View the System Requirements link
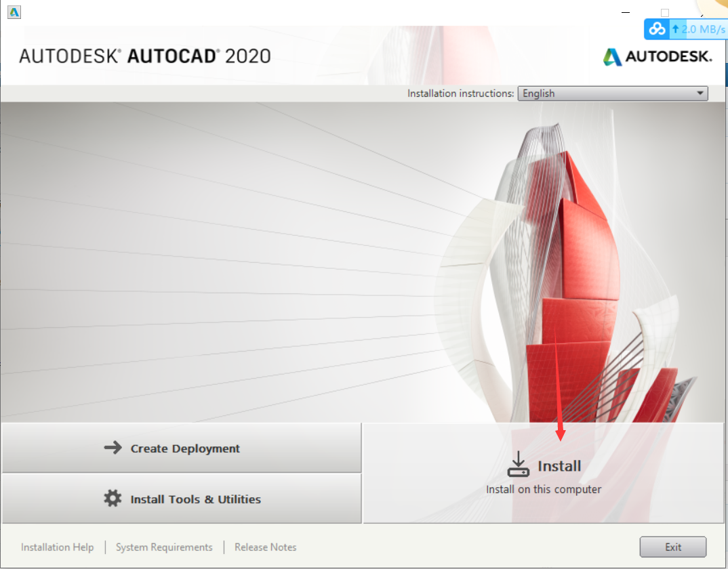 pos(164,547)
